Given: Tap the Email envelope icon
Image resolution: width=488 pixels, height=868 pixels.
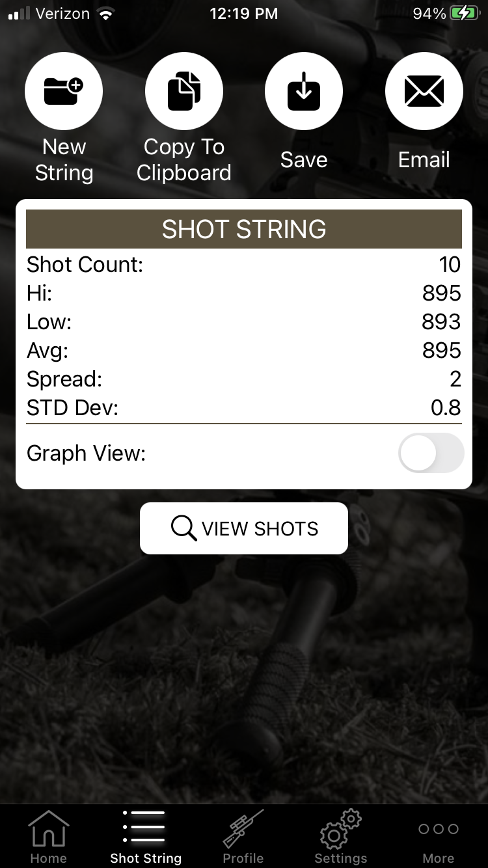Looking at the screenshot, I should [424, 91].
